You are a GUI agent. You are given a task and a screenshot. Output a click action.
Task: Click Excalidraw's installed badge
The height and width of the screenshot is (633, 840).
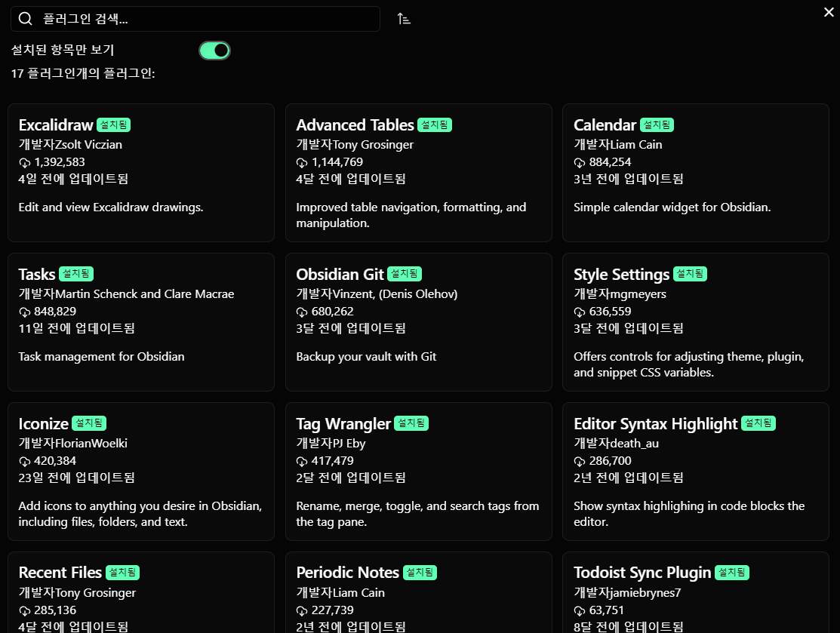point(113,124)
